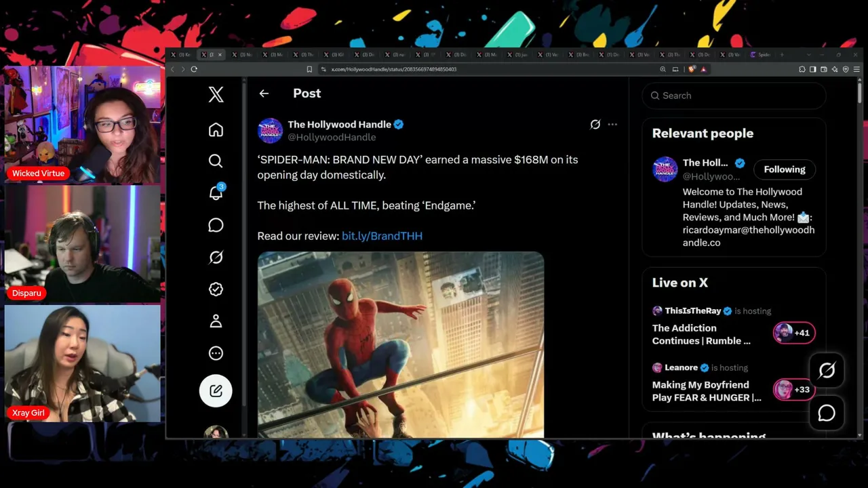Click the +33 listeners badge
Screen dimensions: 868x488
(793, 390)
